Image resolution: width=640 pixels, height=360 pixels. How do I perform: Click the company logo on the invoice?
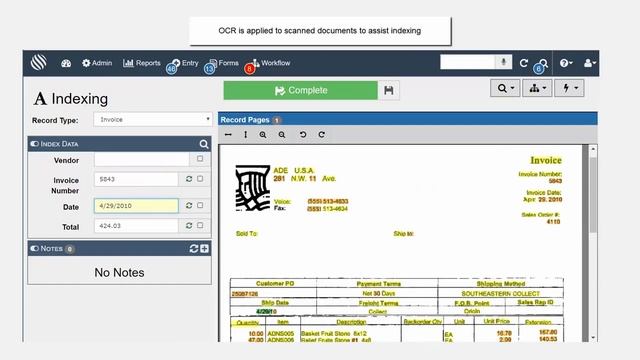tap(253, 188)
